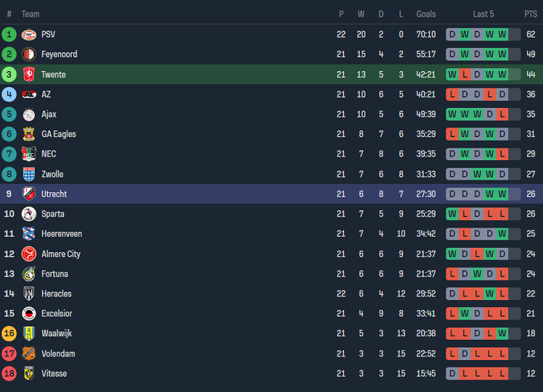Open the GA Eagles badge icon

point(29,134)
